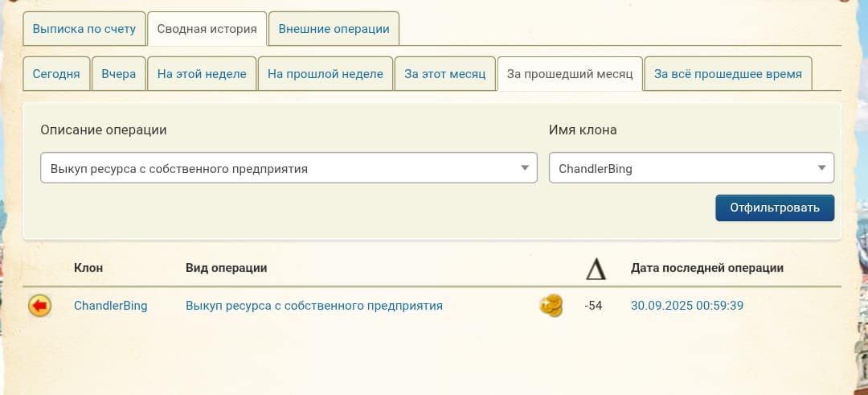Switch to 'За этот месяц' tab
Viewport: 868px width, 395px height.
445,74
